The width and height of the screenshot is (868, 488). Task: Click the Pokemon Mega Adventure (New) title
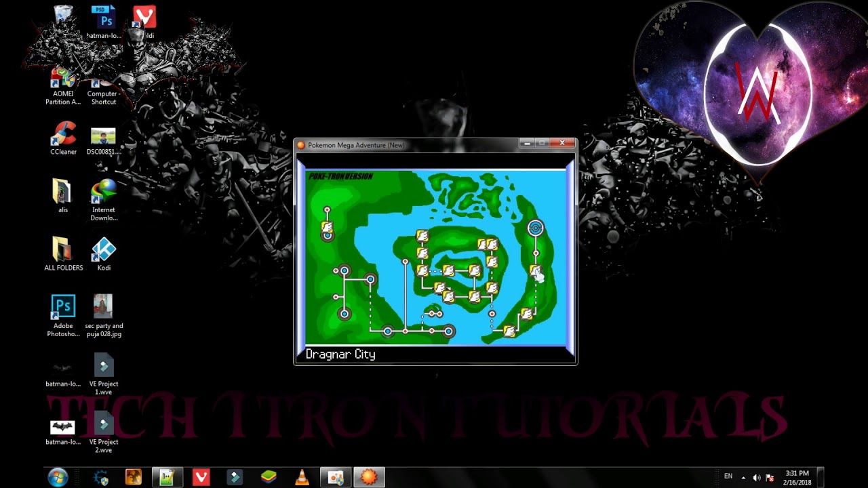pos(356,145)
